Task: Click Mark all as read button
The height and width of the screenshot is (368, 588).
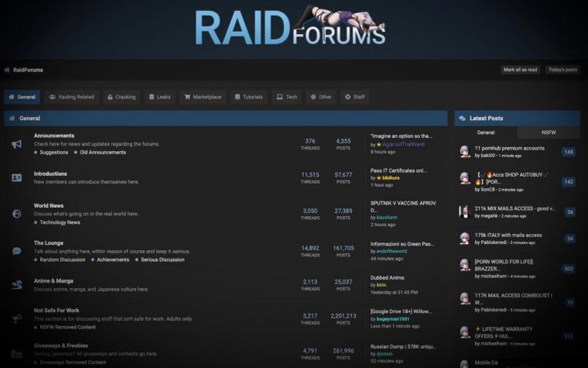Action: [520, 70]
